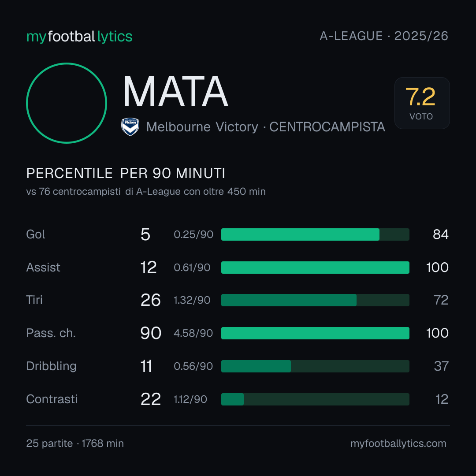Viewport: 476px width, 476px height.
Task: Select the MATA player name heading
Action: click(175, 91)
